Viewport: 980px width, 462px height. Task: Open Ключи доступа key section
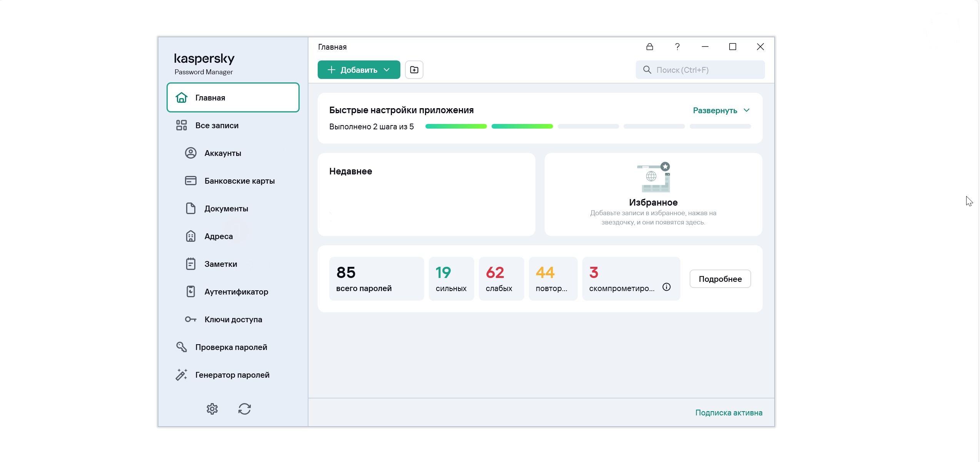233,320
